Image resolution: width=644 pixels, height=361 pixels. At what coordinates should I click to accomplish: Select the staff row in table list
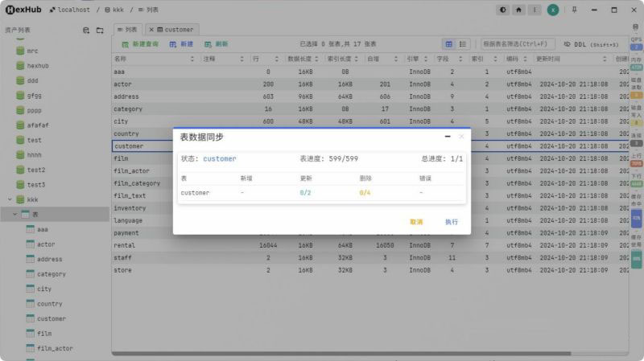[369, 257]
